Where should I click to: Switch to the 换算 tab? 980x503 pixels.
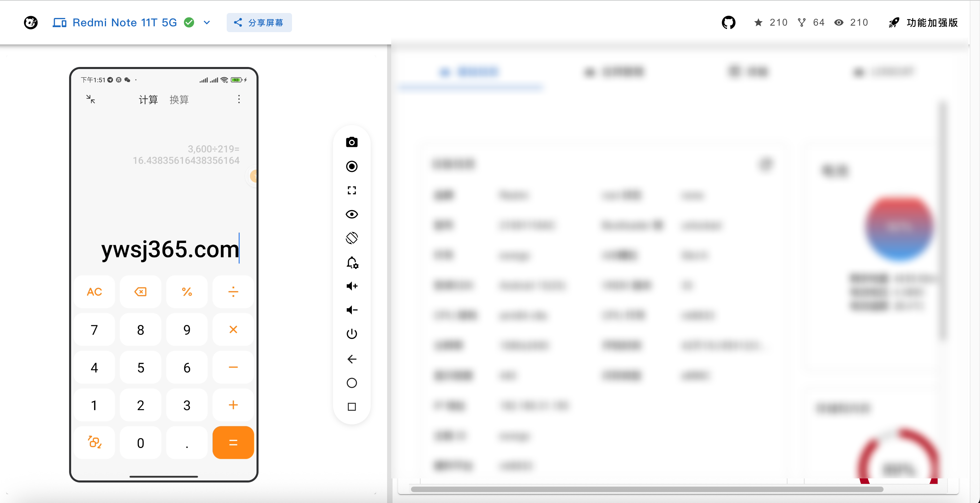(x=179, y=100)
